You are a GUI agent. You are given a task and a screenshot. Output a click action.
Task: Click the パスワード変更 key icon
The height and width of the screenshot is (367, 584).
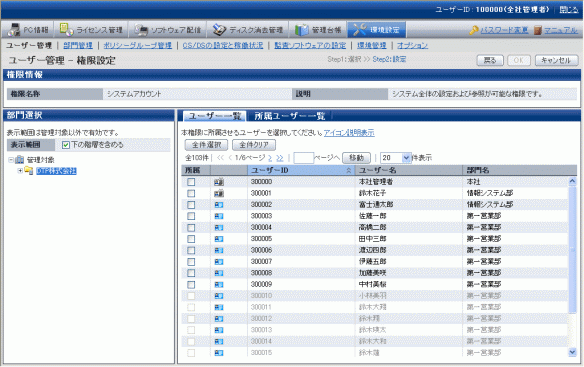tap(473, 30)
